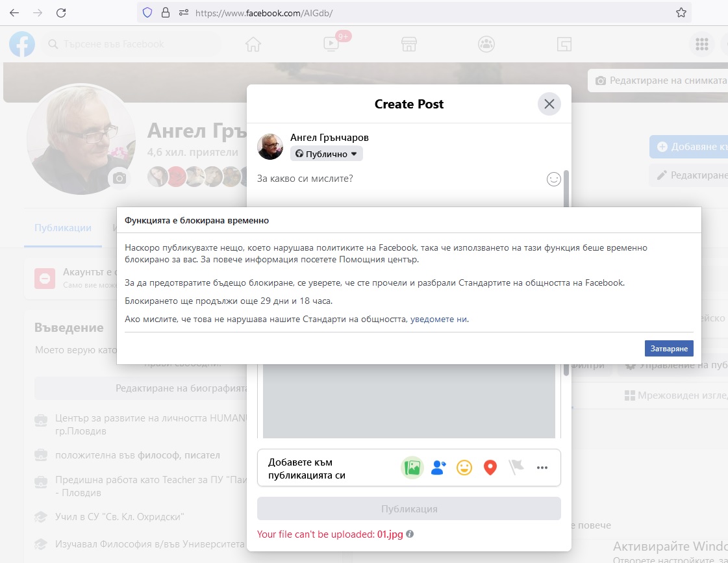The image size is (728, 563).
Task: Click the 'уведомете ни' link
Action: pyautogui.click(x=439, y=319)
